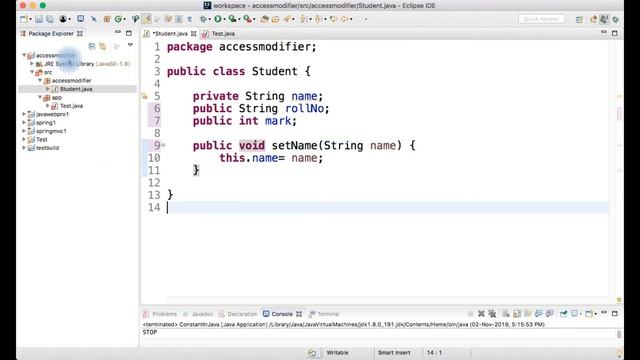The height and width of the screenshot is (360, 640).
Task: Select Test.java in Package Explorer
Action: [71, 106]
